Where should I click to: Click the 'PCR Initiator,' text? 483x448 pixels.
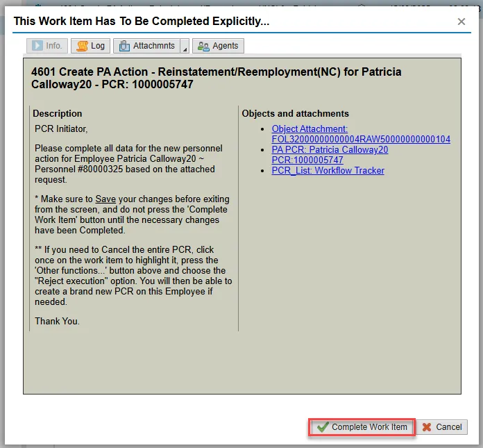pos(61,129)
